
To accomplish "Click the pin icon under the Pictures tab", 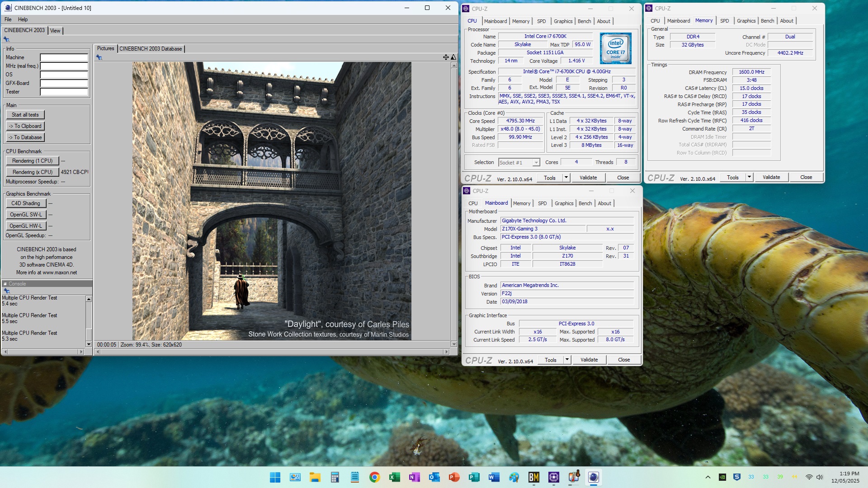I will pos(99,57).
